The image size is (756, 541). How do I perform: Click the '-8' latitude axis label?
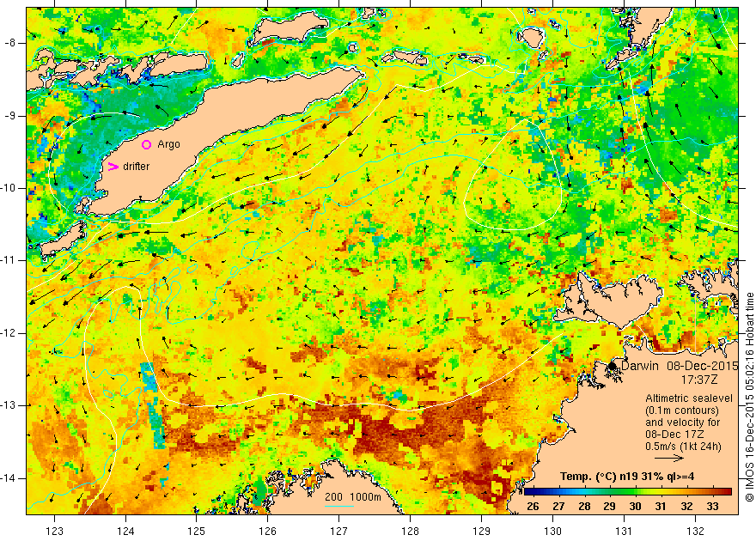10,43
